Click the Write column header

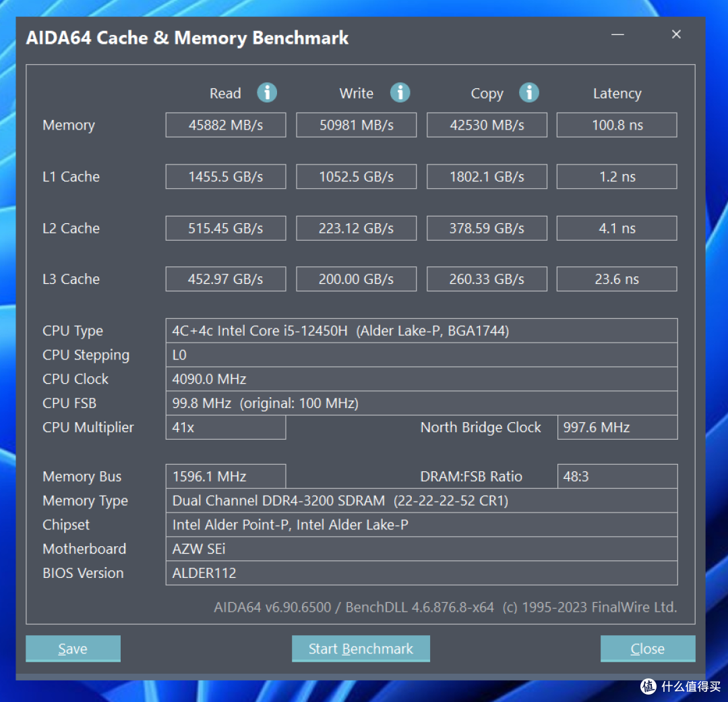pos(356,93)
